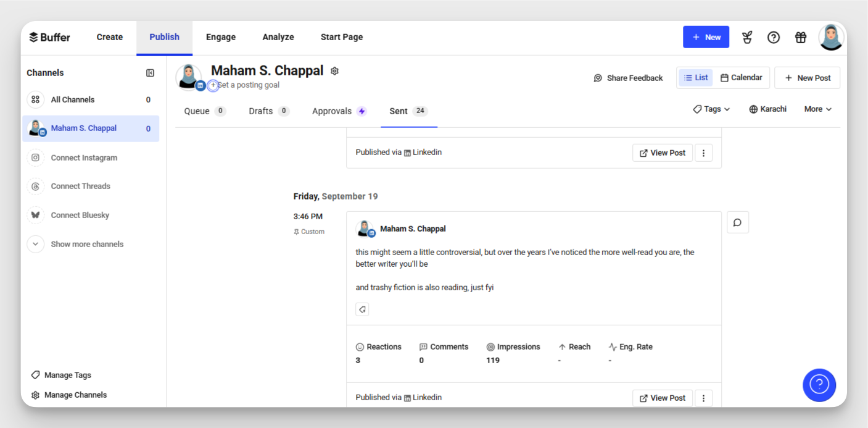Image resolution: width=868 pixels, height=428 pixels.
Task: Open the comment bubble icon beside the post
Action: click(738, 222)
